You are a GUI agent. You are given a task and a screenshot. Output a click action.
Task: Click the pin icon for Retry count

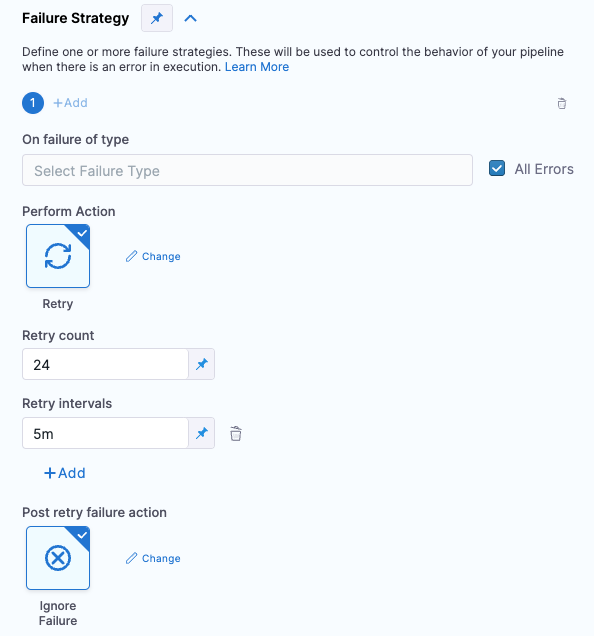point(202,364)
